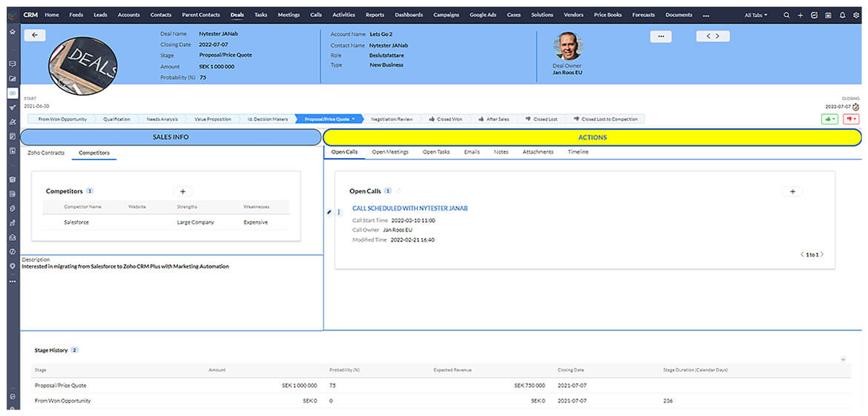Viewport: 868px width, 416px height.
Task: Click the search magnifier icon in top bar
Action: (786, 15)
